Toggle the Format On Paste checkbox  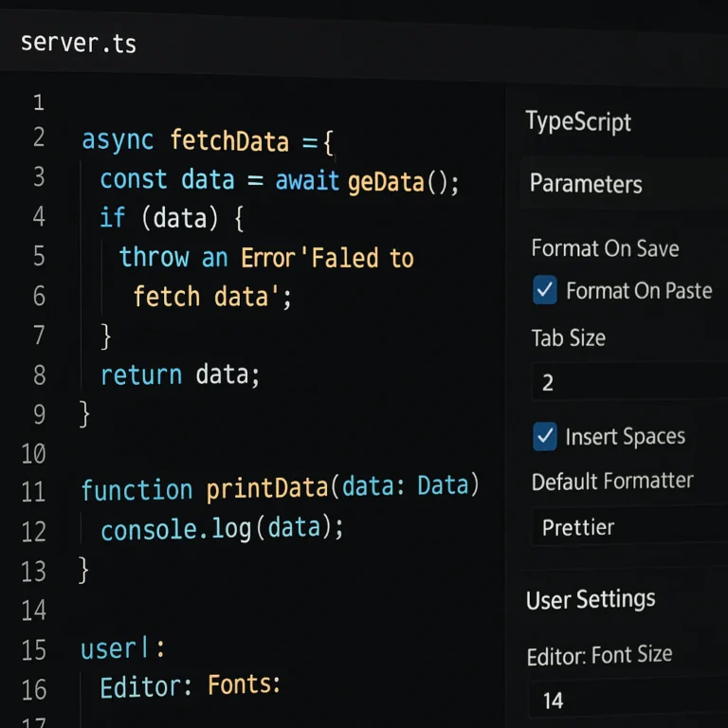(545, 290)
